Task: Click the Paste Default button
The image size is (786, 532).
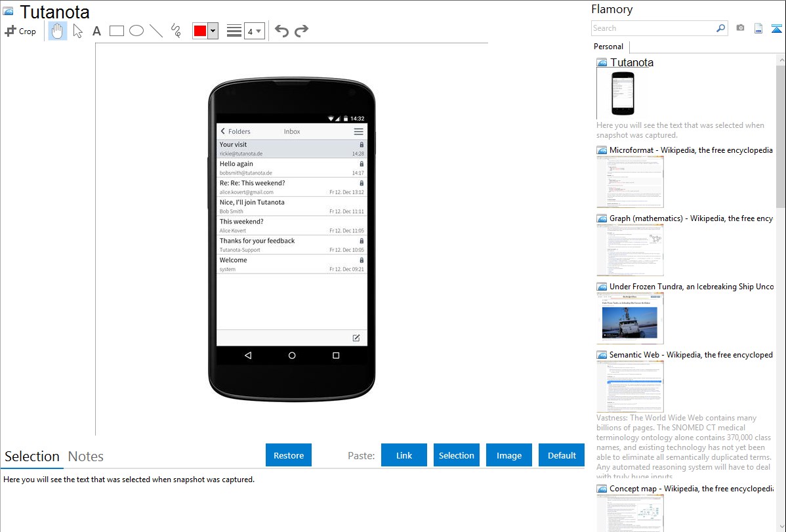Action: click(x=562, y=455)
